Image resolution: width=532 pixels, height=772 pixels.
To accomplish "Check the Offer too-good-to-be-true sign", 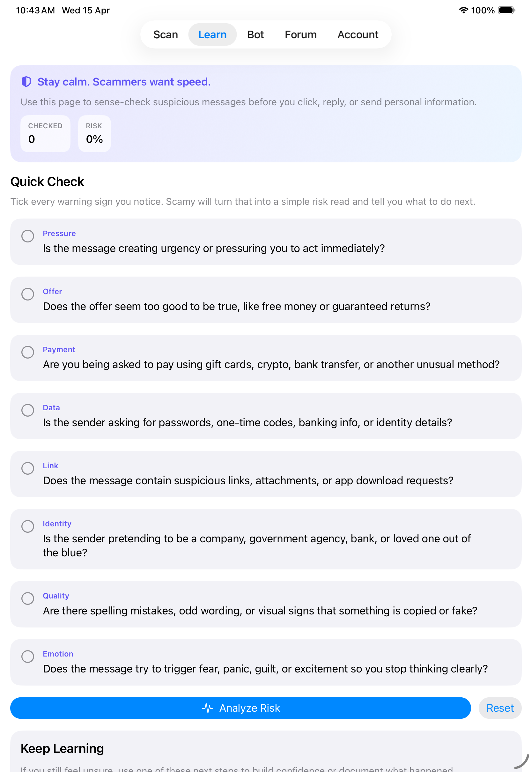I will coord(28,294).
